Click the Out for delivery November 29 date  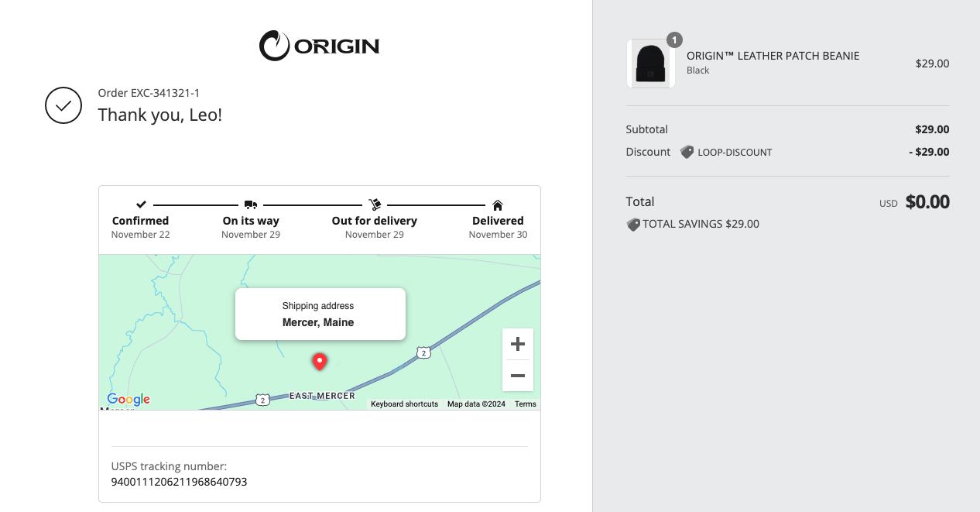point(375,235)
